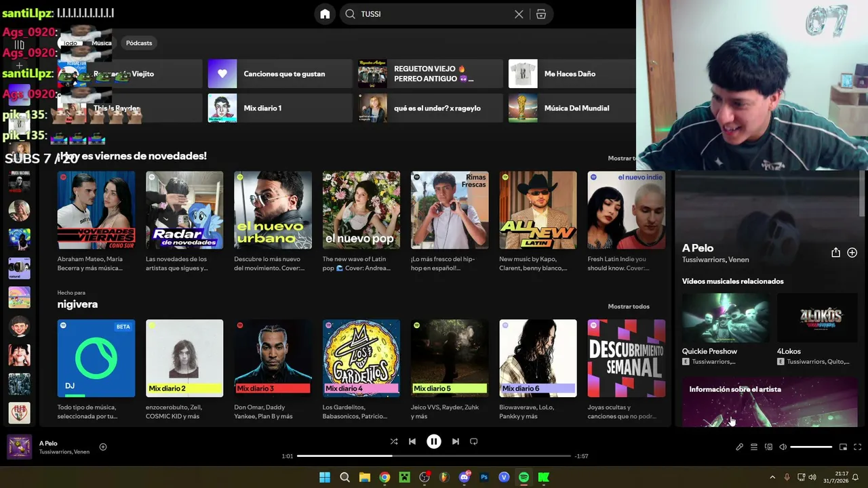The image size is (868, 488).
Task: Mute the Spotify volume
Action: point(783,447)
